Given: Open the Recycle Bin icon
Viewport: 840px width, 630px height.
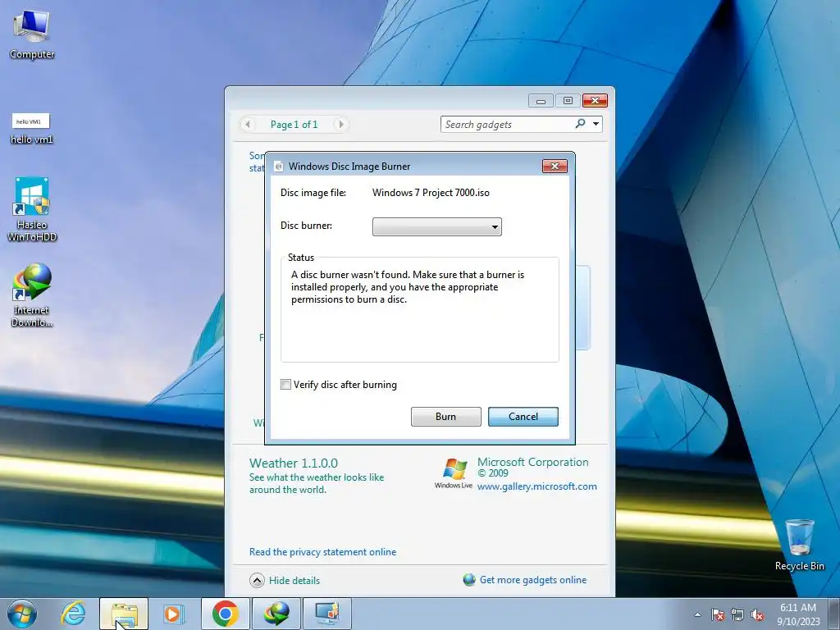Looking at the screenshot, I should pyautogui.click(x=799, y=545).
